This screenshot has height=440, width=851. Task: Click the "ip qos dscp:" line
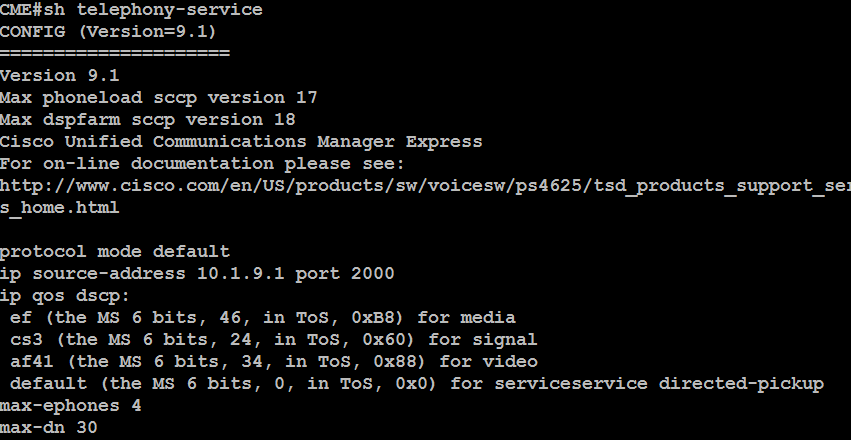point(65,295)
